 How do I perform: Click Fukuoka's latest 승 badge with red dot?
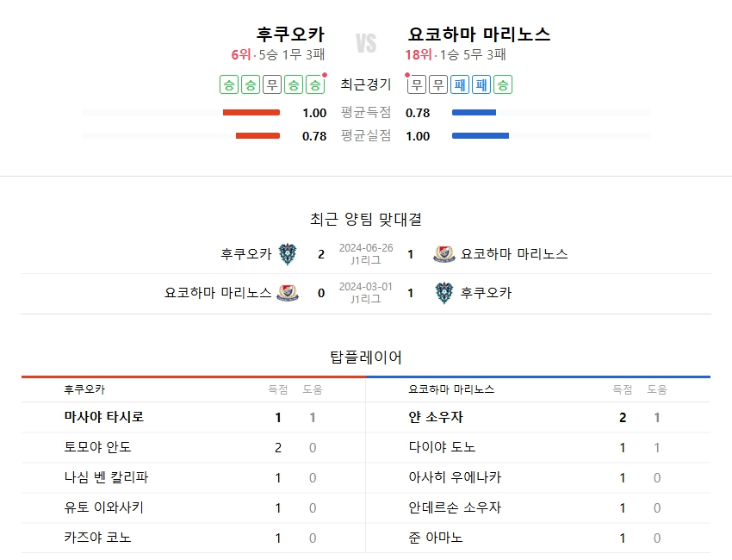click(x=315, y=84)
